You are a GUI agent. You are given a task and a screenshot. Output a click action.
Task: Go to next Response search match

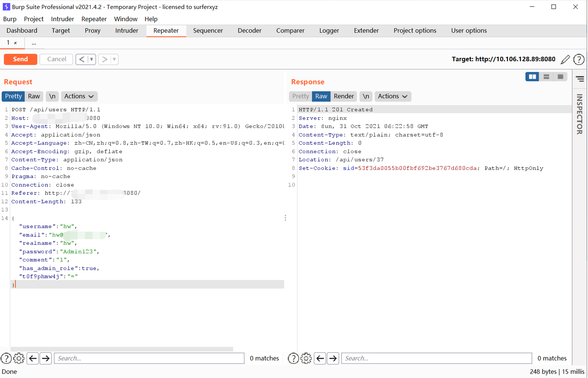(x=333, y=358)
